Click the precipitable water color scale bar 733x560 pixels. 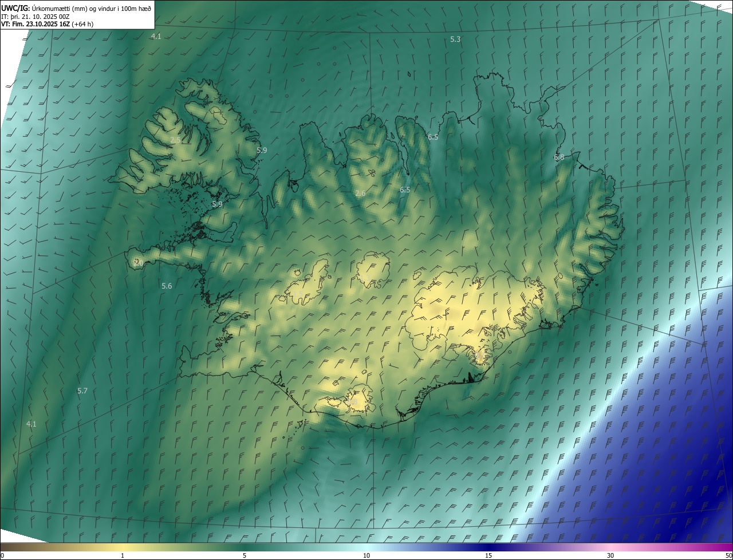(366, 547)
